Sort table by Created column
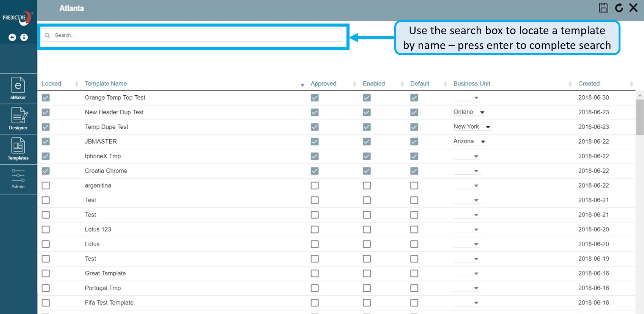 (589, 84)
